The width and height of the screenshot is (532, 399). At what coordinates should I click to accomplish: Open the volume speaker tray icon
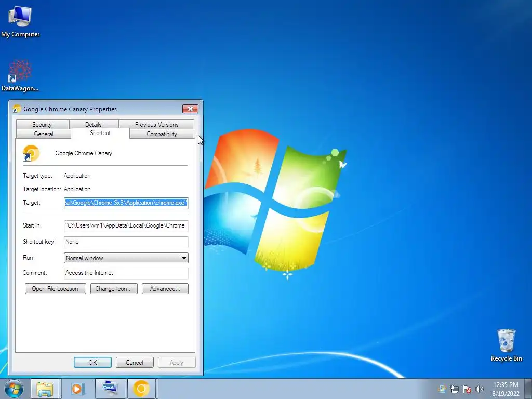pos(480,389)
